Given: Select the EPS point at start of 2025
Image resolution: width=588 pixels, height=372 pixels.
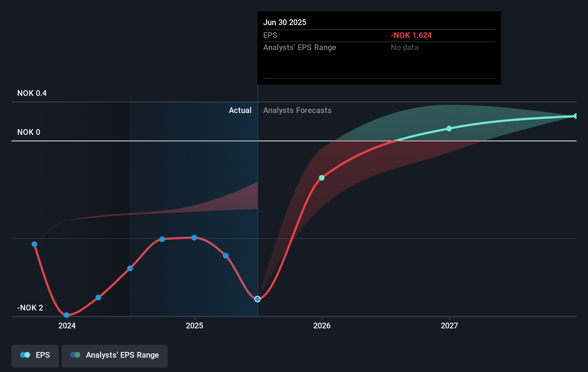Looking at the screenshot, I should pos(194,238).
